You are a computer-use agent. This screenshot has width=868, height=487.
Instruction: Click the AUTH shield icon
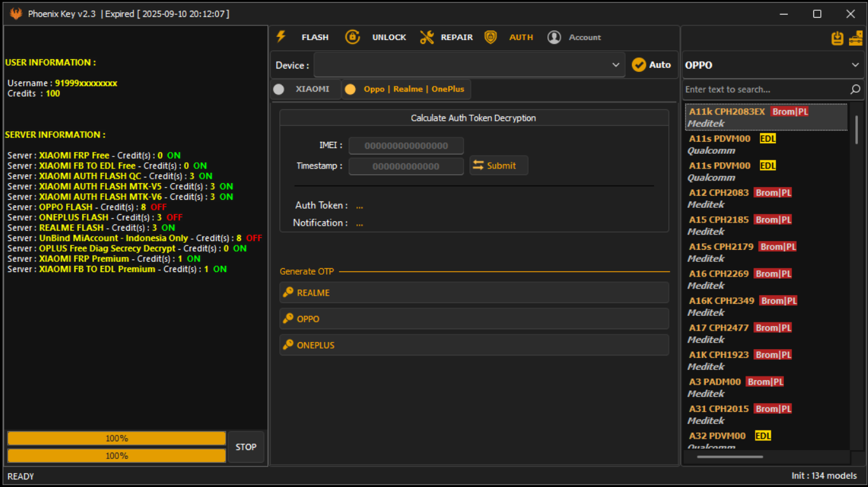point(491,37)
